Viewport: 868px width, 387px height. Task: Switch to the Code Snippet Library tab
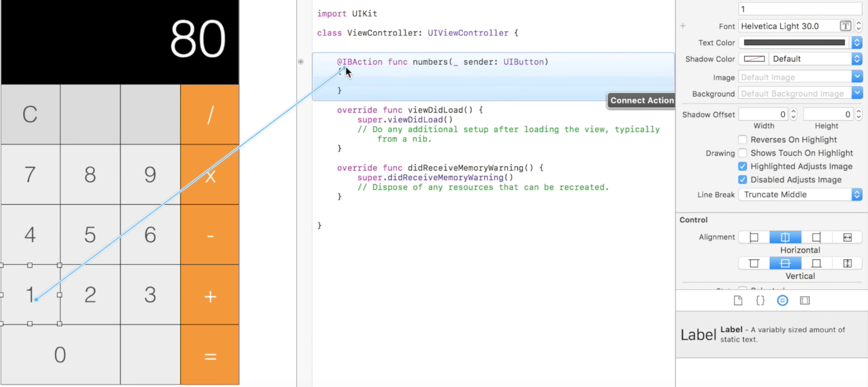coord(760,300)
